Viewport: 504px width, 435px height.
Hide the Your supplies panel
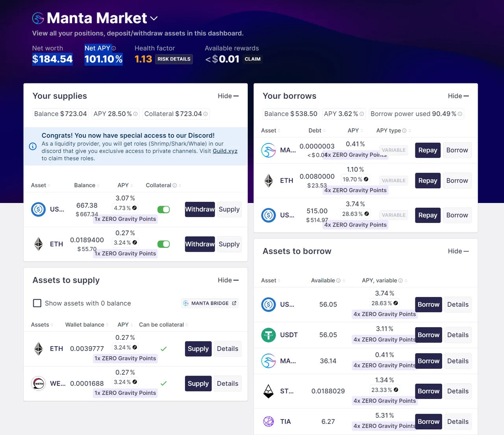[228, 96]
